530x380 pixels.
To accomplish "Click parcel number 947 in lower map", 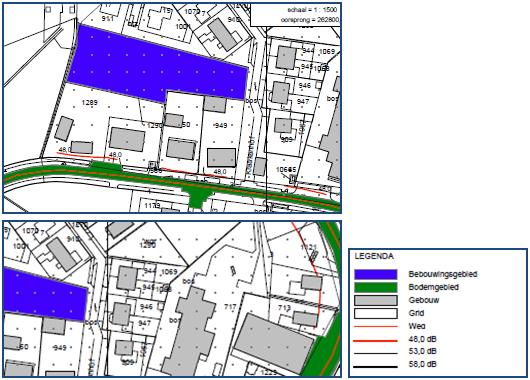I will coord(144,323).
